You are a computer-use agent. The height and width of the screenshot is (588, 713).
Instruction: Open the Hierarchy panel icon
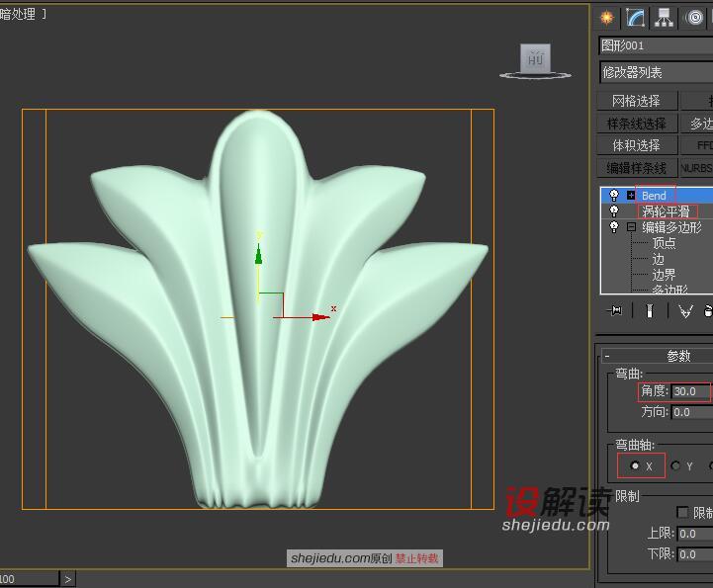[664, 18]
